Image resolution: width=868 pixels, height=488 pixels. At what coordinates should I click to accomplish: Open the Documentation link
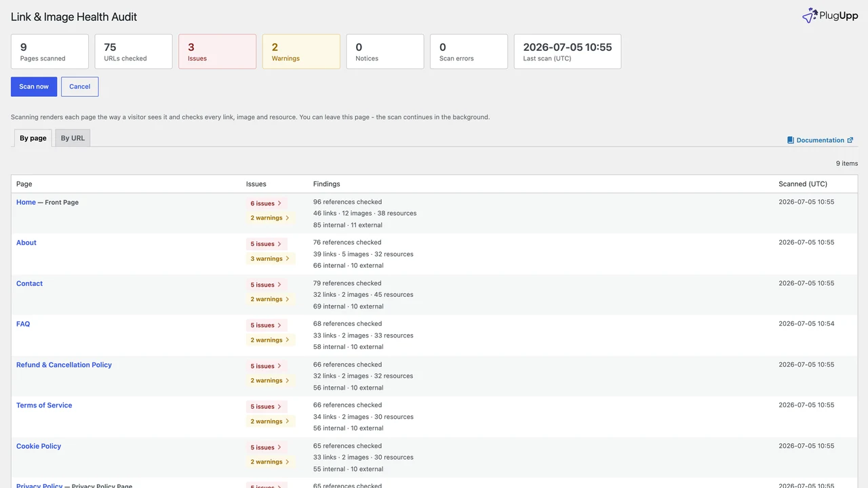tap(821, 140)
